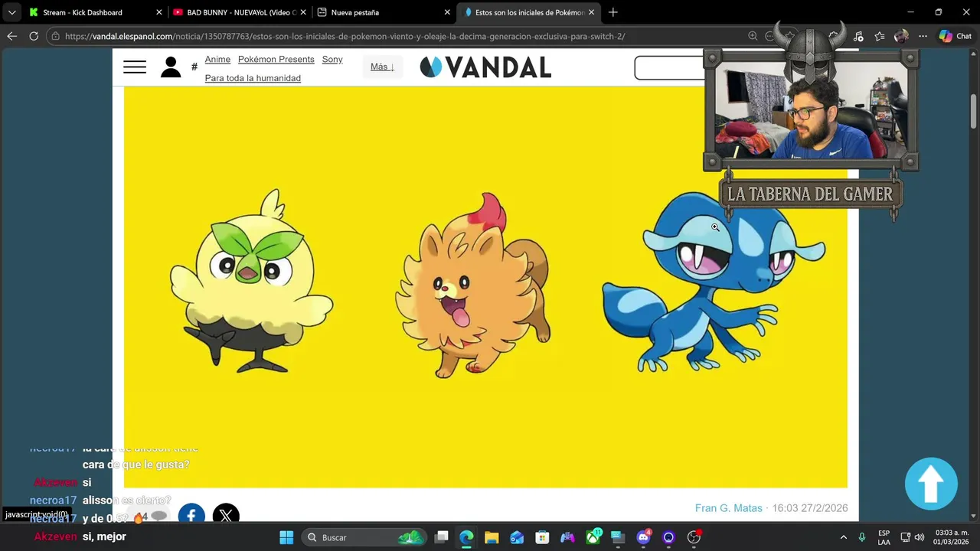The image size is (980, 551).
Task: Open the game controller app in taskbar
Action: [567, 537]
